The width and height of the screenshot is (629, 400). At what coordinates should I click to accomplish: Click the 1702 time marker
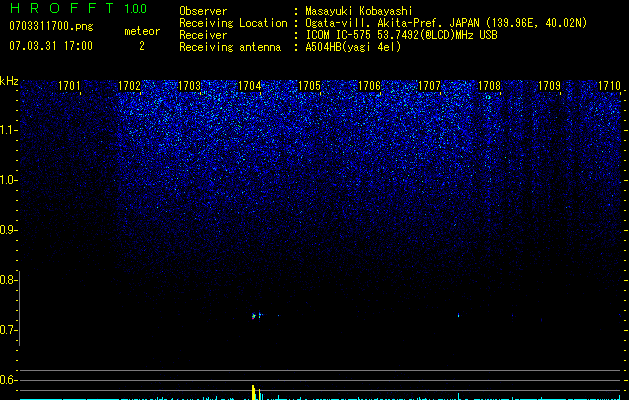(130, 86)
